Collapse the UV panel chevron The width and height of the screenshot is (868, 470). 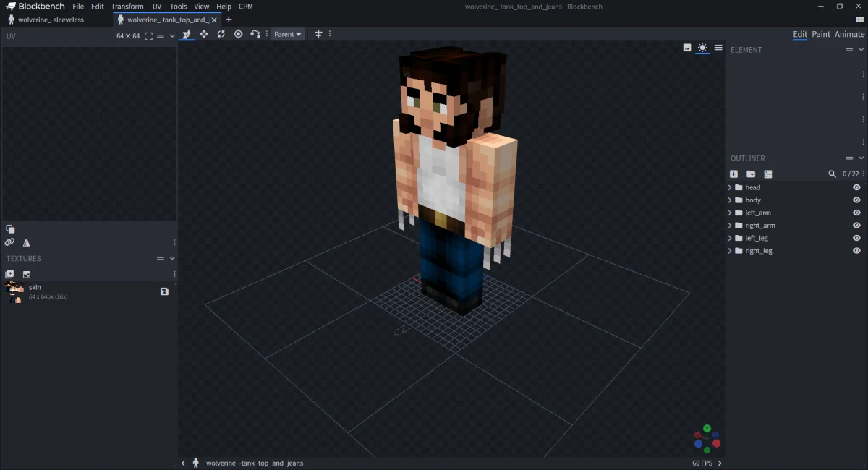coord(172,35)
